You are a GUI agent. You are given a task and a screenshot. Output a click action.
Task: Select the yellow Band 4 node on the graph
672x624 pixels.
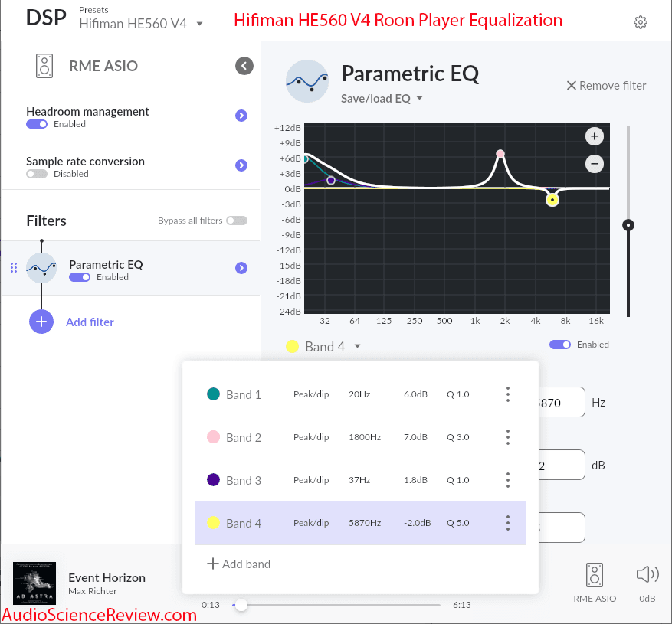(552, 200)
